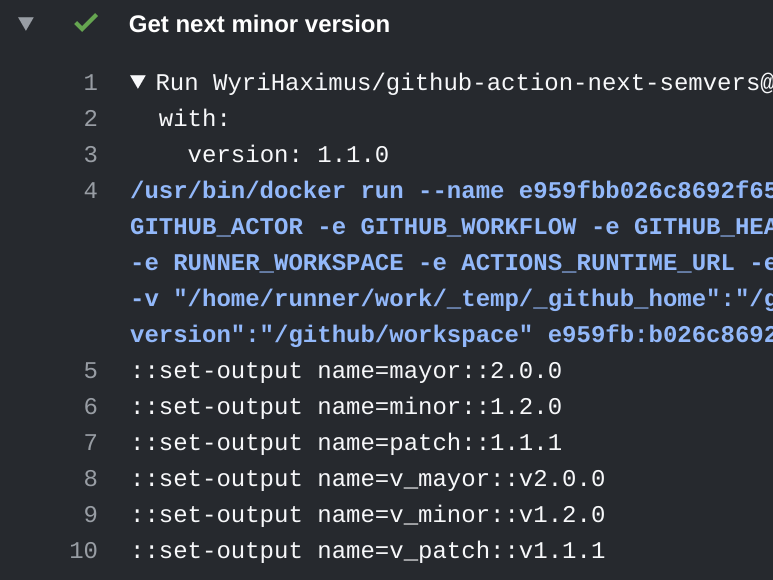Screen dimensions: 773x580
Task: Select line number 5
Action: 91,371
